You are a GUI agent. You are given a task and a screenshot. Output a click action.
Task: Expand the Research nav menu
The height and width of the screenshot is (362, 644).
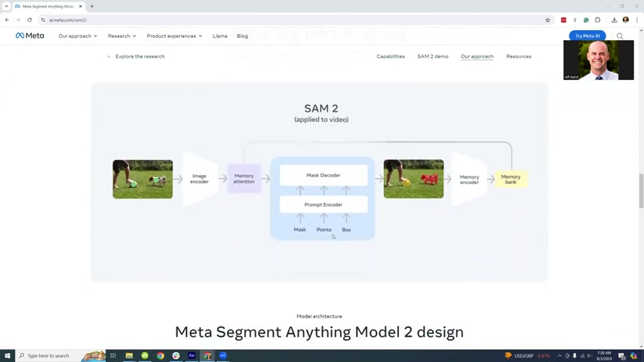(121, 36)
